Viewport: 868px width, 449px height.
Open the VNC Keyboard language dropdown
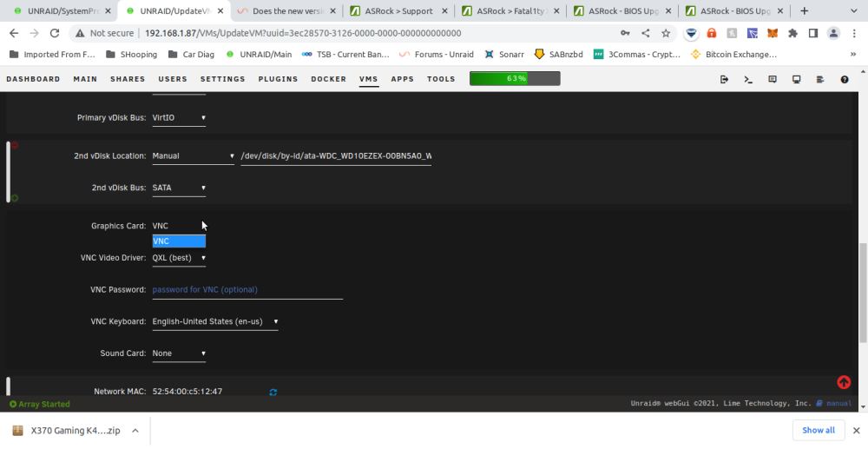coord(215,321)
